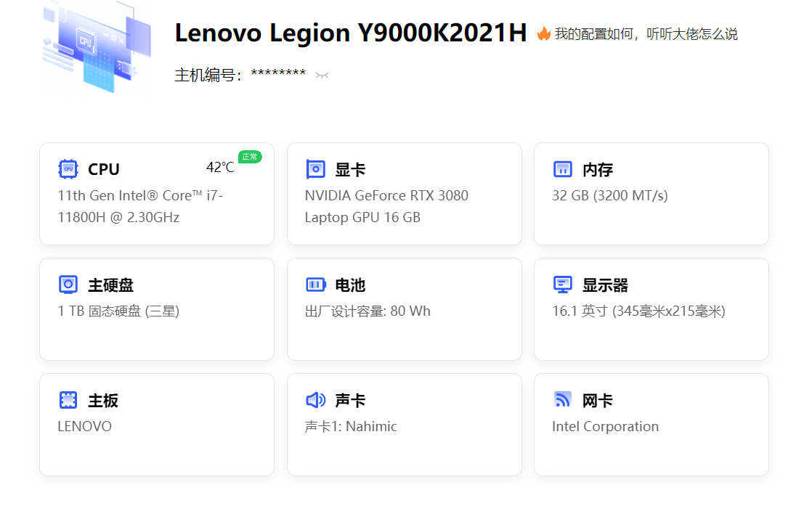The image size is (812, 527).
Task: Click the 主硬盘 heading text
Action: [111, 285]
